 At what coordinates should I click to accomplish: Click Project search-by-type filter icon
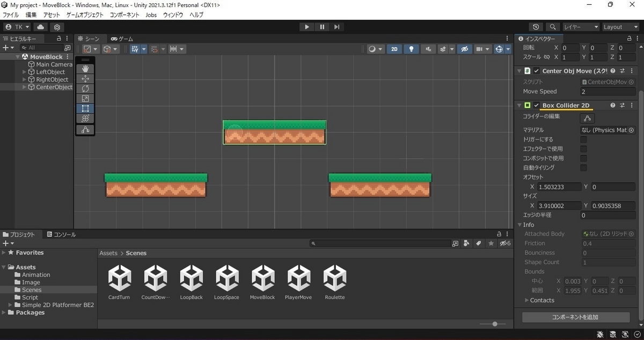coord(466,243)
